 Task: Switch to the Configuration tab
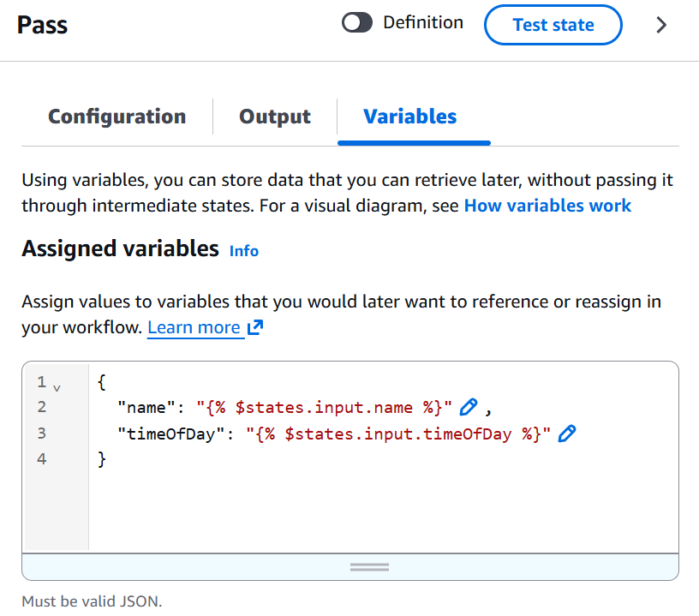116,117
